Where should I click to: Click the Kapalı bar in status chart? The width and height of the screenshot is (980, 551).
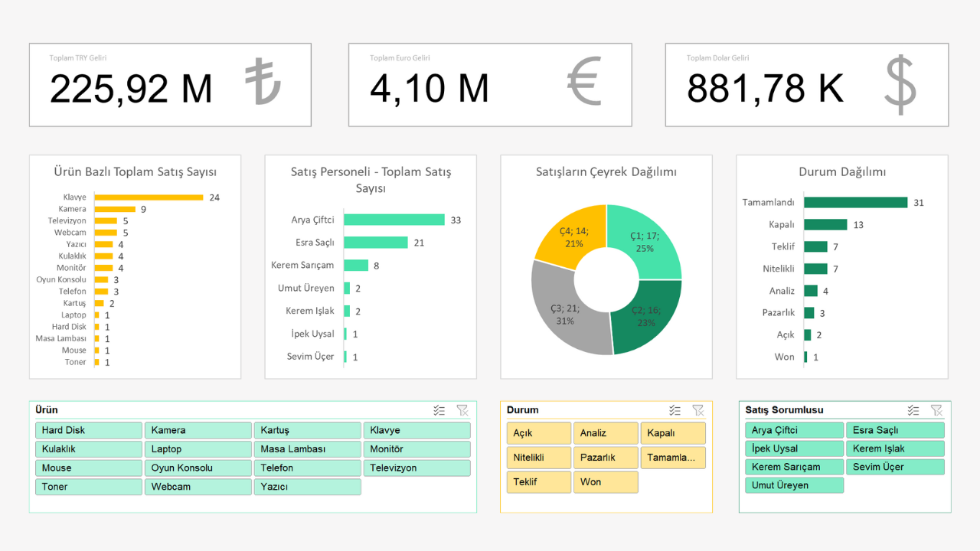pyautogui.click(x=826, y=224)
